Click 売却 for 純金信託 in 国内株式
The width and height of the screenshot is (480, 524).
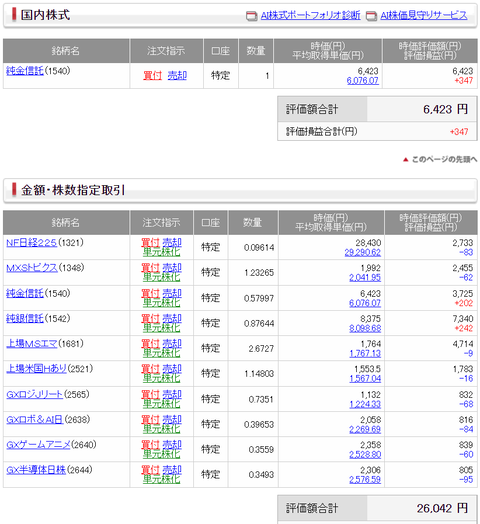[177, 76]
